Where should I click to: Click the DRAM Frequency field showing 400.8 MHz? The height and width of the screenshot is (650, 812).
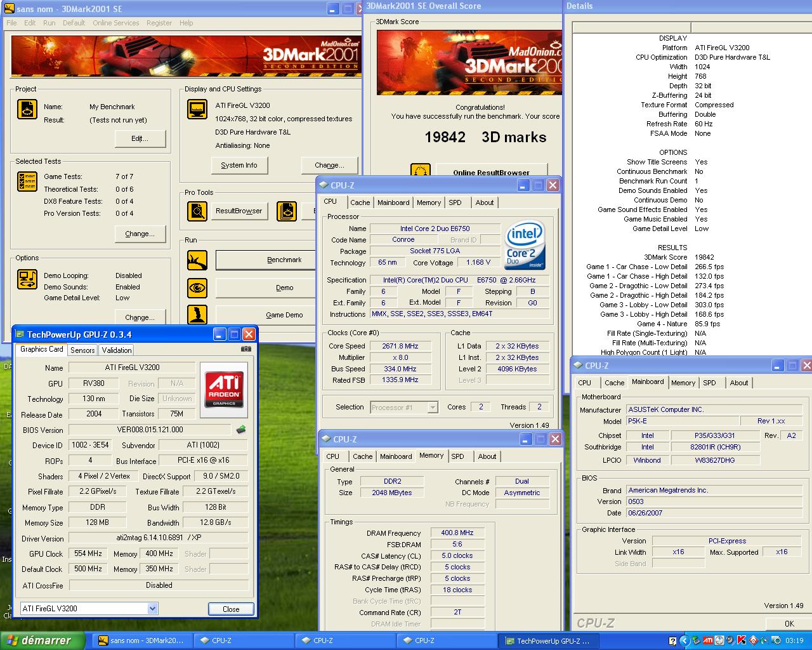pos(457,533)
